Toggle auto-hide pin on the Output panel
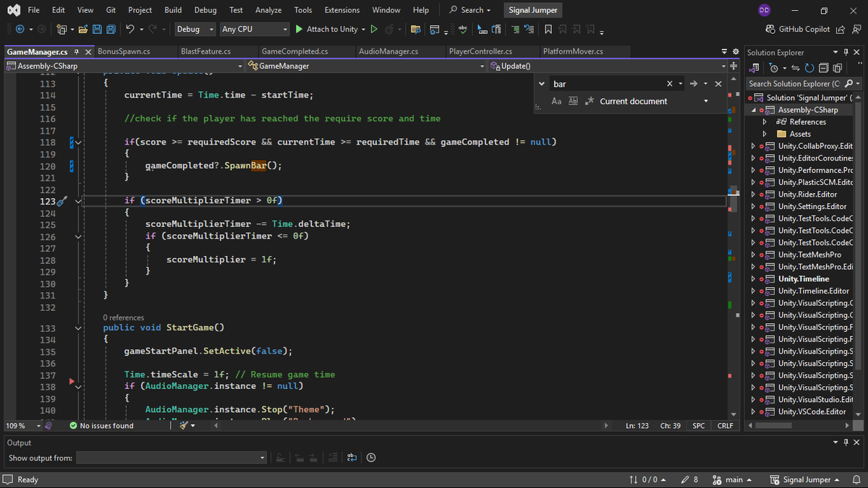868x488 pixels. (846, 442)
